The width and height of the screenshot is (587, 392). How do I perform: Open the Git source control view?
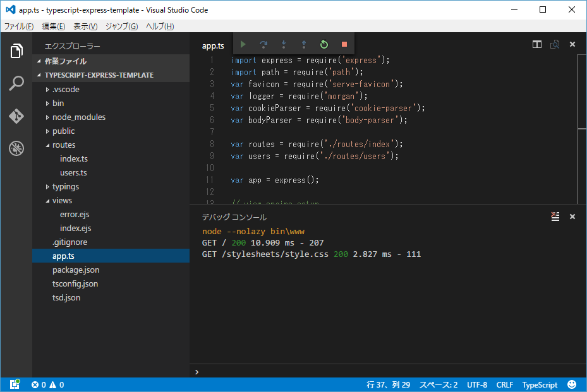16,116
